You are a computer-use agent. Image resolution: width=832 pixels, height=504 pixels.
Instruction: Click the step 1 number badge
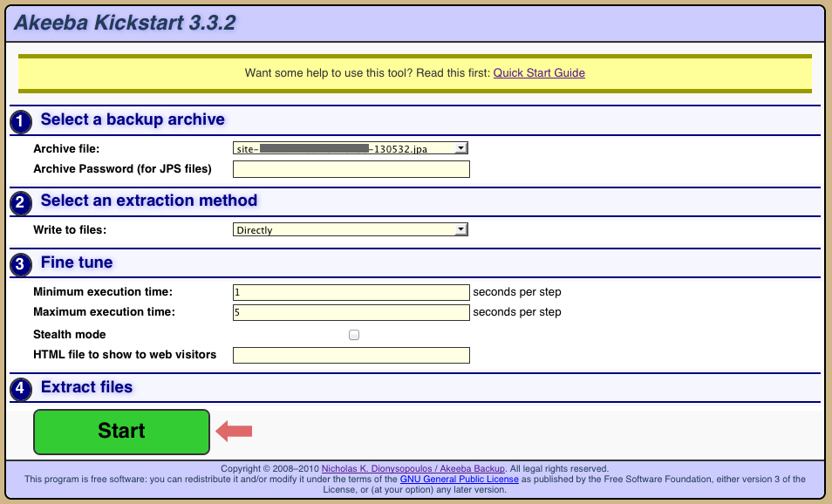(22, 122)
